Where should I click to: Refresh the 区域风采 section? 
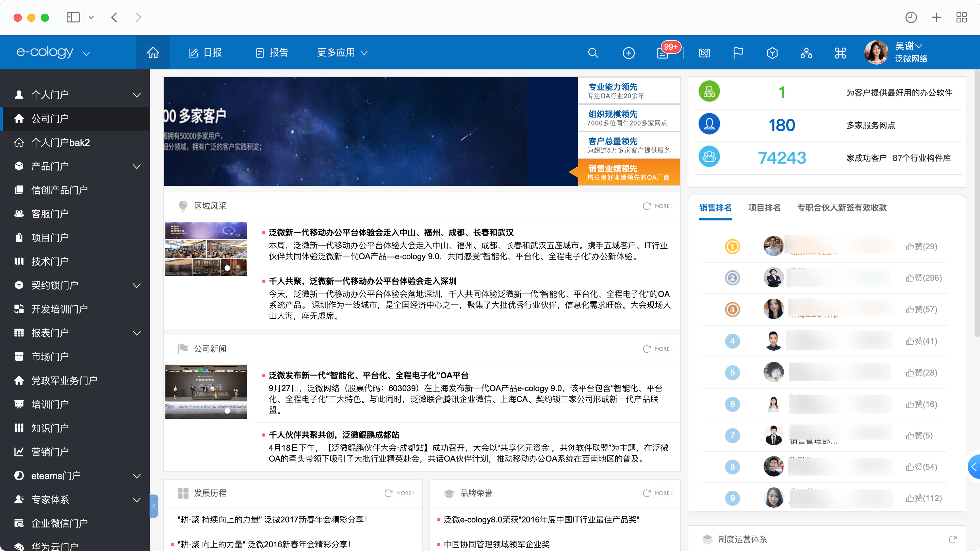[647, 206]
